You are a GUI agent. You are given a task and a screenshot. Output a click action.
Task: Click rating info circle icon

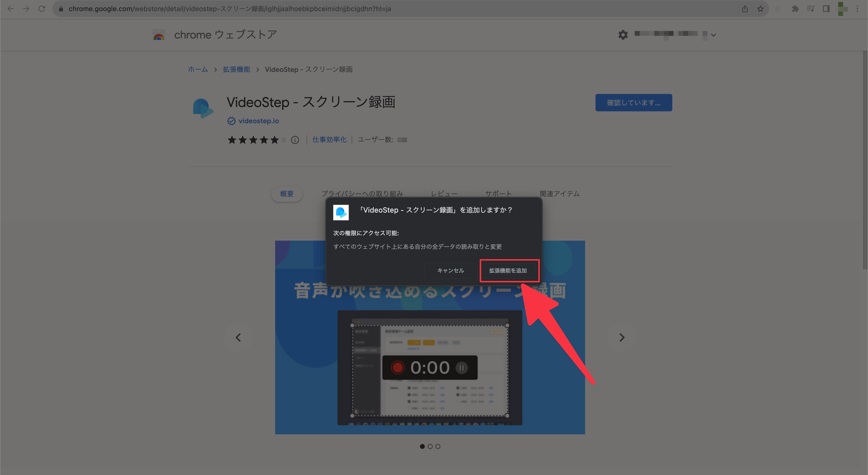coord(295,140)
